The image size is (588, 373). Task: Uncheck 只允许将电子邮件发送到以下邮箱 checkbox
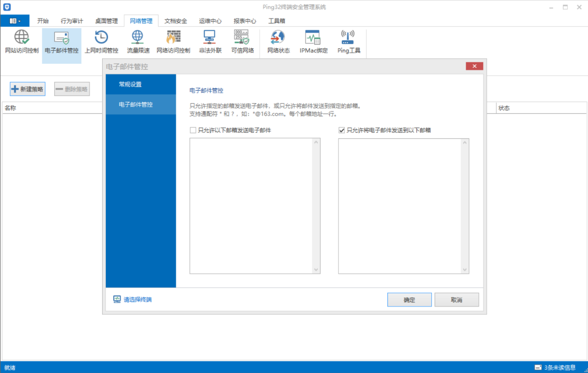[342, 131]
